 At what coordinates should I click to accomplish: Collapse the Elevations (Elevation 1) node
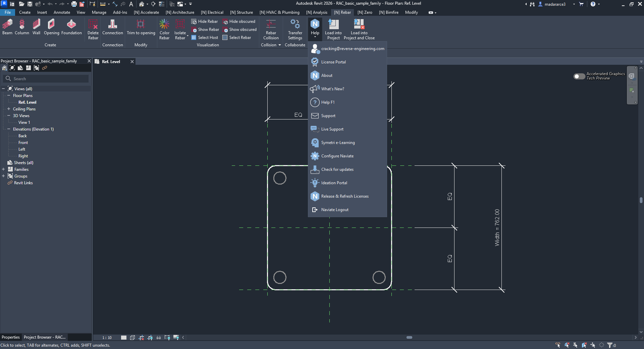coord(9,129)
